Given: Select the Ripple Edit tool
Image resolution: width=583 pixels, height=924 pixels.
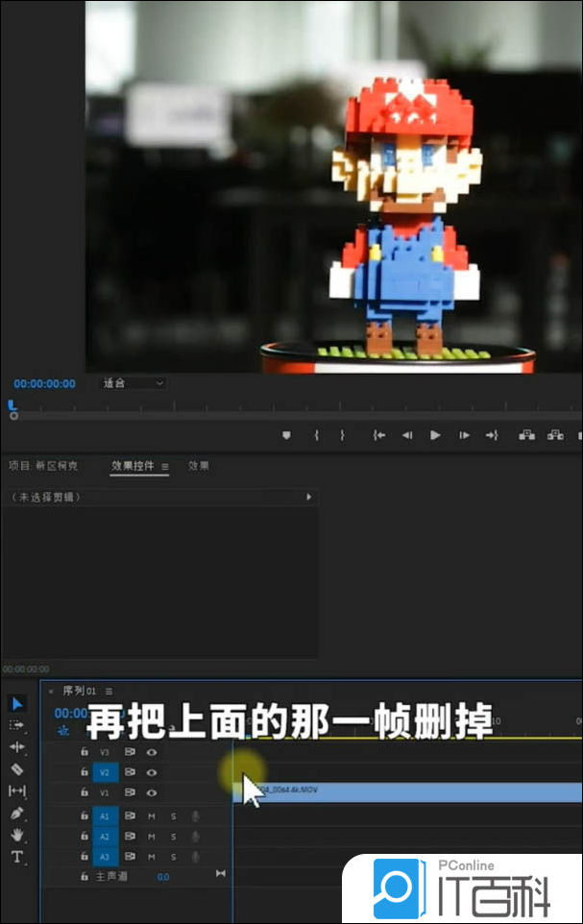Looking at the screenshot, I should point(17,746).
